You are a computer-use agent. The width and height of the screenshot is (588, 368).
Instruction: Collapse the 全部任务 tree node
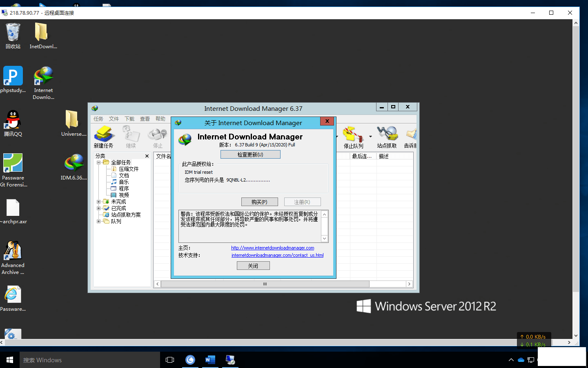point(98,162)
